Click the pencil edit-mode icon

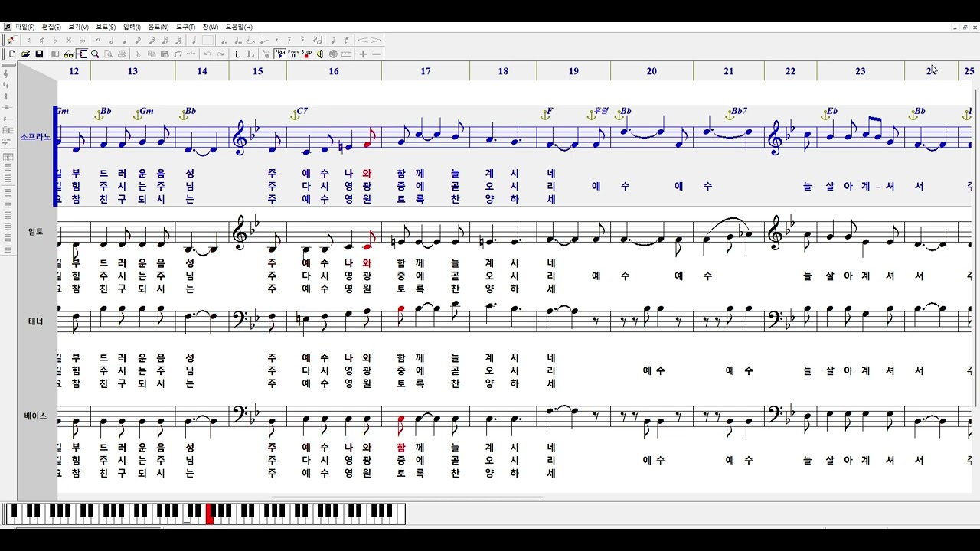(12, 40)
